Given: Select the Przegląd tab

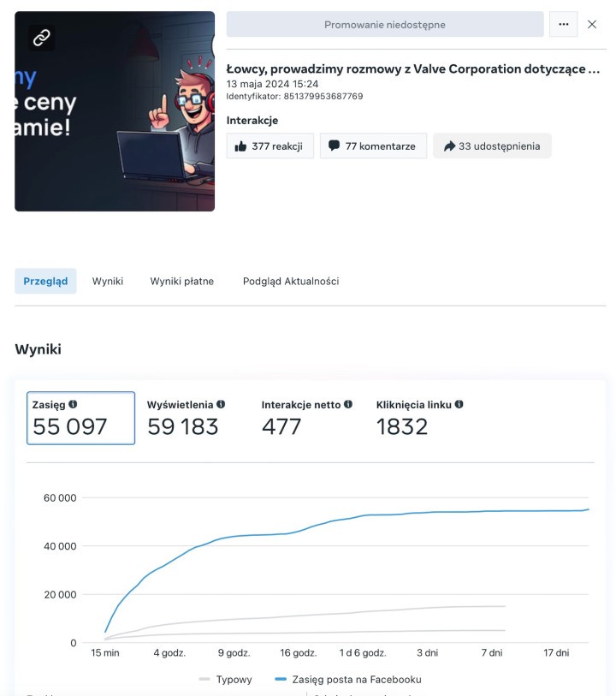Looking at the screenshot, I should [x=45, y=281].
